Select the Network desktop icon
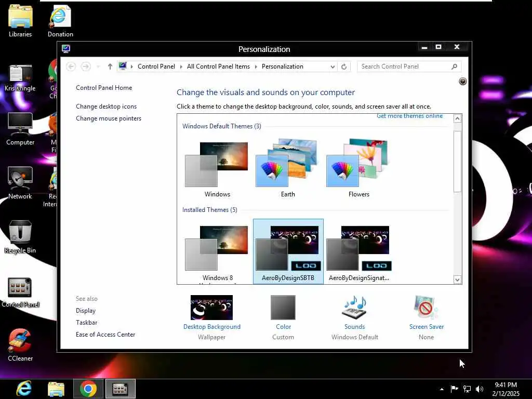This screenshot has height=399, width=532. (20, 183)
